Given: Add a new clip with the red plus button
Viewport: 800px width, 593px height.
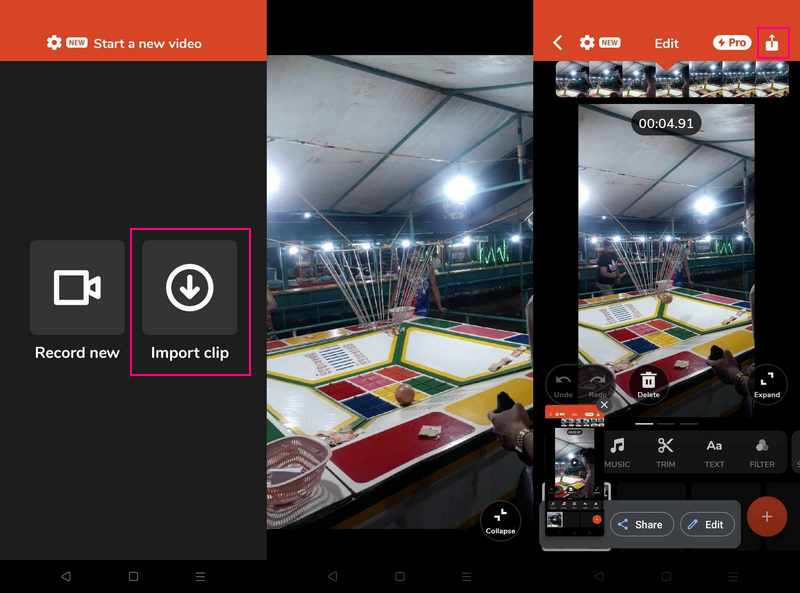Looking at the screenshot, I should [x=767, y=517].
